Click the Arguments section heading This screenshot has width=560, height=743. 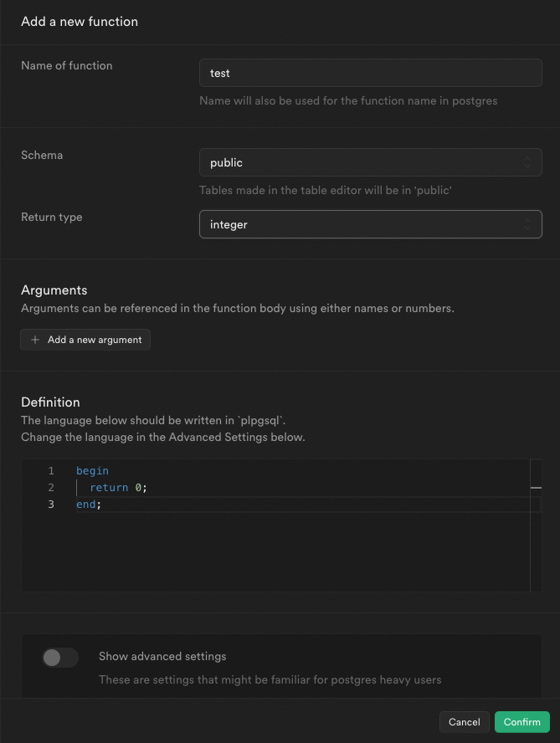point(54,290)
